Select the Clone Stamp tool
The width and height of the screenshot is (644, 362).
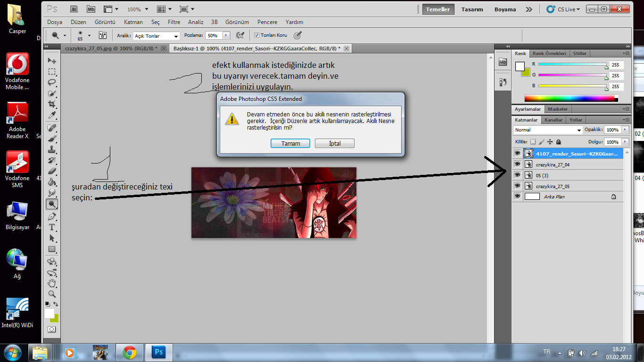click(52, 149)
